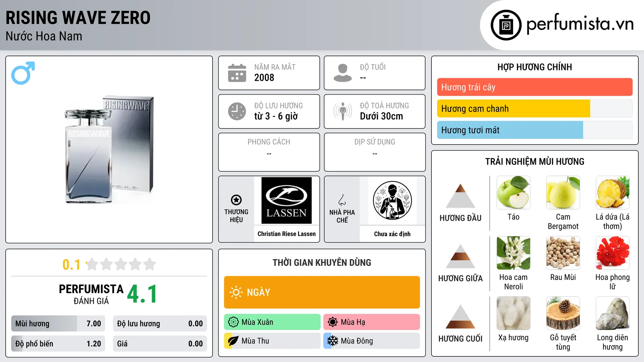Click the person icon beside Độ tuổi
The image size is (644, 362).
(343, 73)
